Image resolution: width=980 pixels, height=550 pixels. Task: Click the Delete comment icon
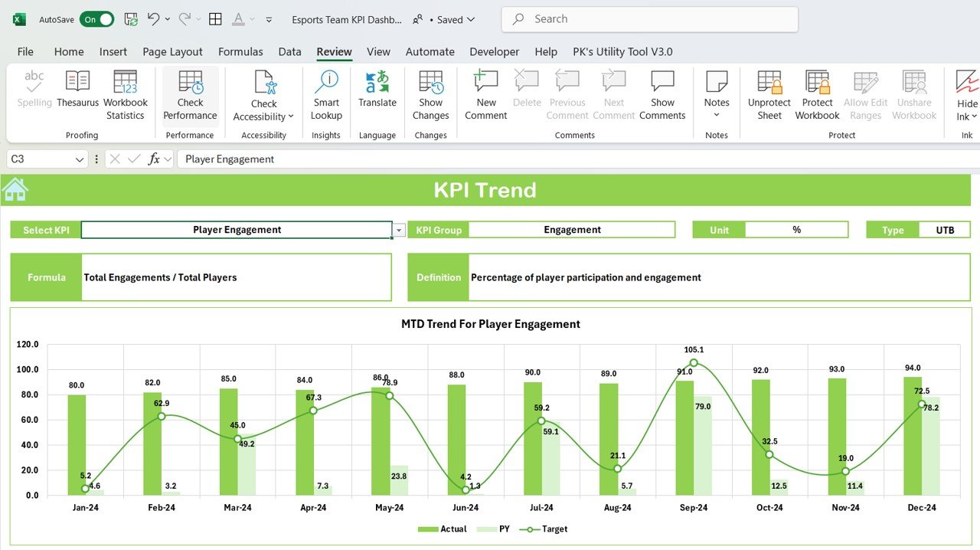(527, 81)
